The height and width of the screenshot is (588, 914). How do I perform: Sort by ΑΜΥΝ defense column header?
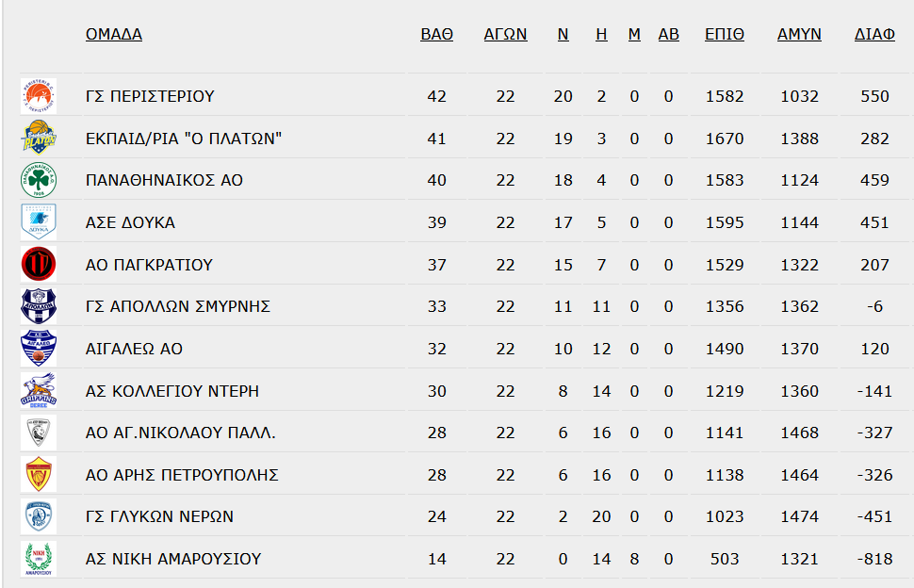click(799, 34)
